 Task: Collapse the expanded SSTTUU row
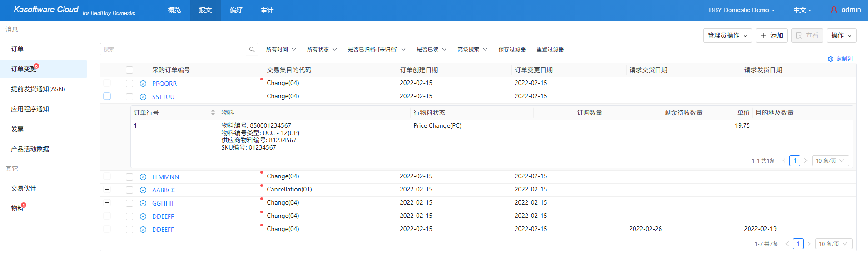click(x=107, y=96)
